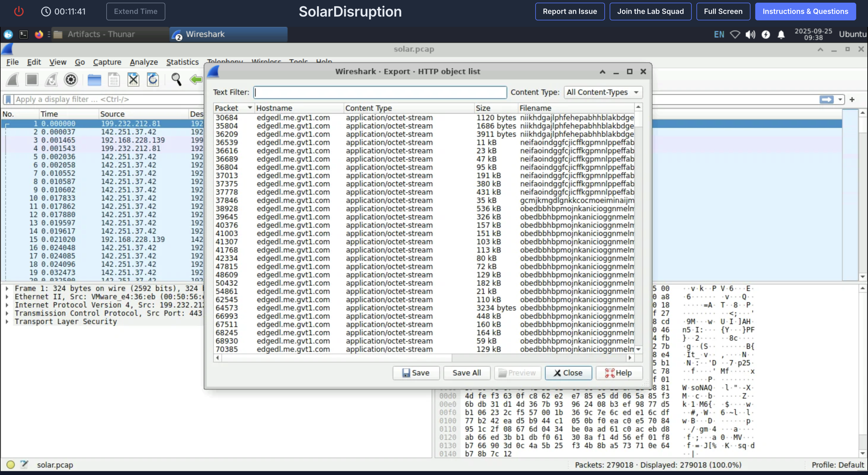
Task: Click the display filter bookmark icon
Action: (x=9, y=99)
